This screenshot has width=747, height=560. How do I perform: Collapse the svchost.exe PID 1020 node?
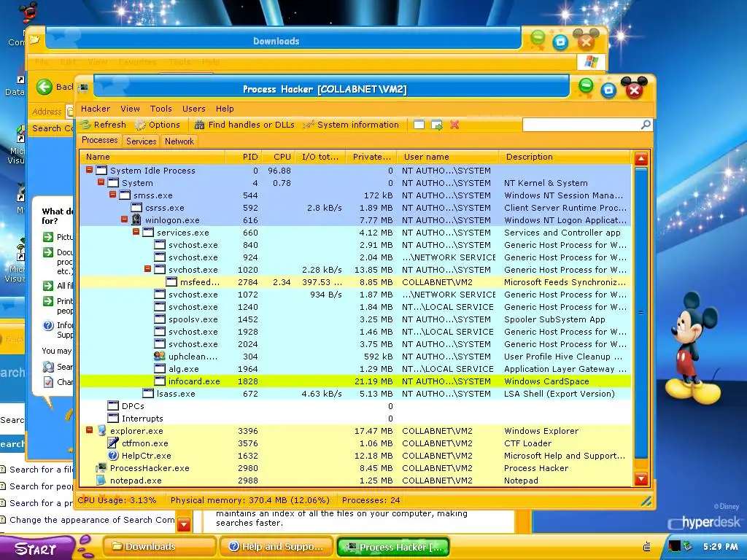pyautogui.click(x=147, y=268)
